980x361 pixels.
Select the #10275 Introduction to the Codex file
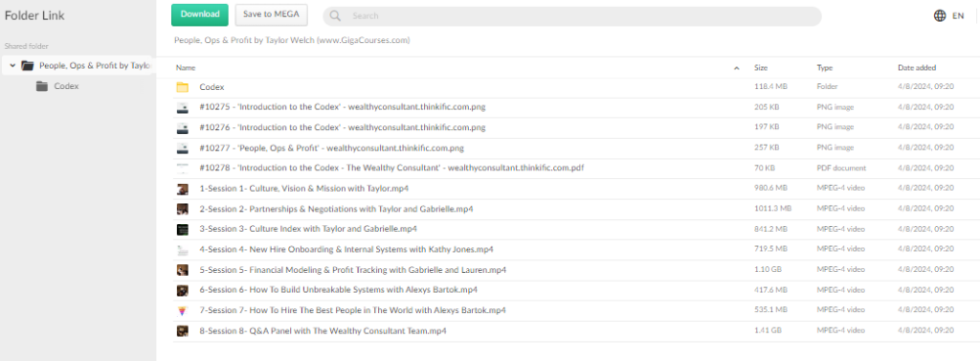343,107
